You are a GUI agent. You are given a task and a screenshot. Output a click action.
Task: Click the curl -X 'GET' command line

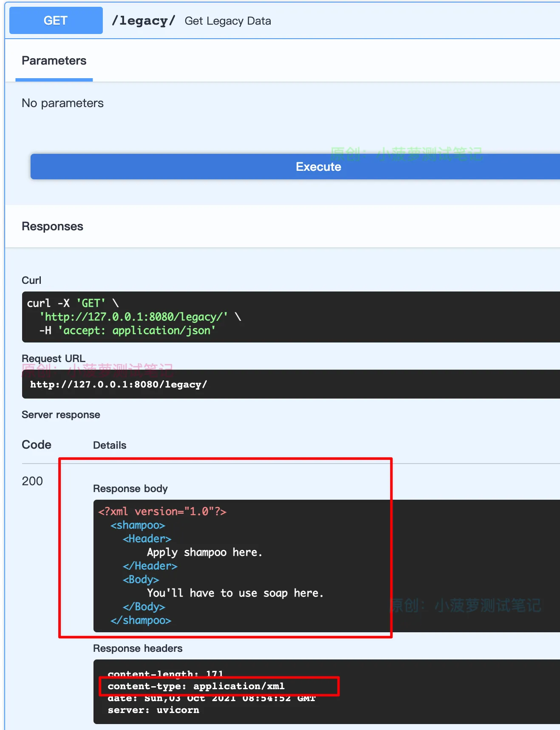(73, 303)
